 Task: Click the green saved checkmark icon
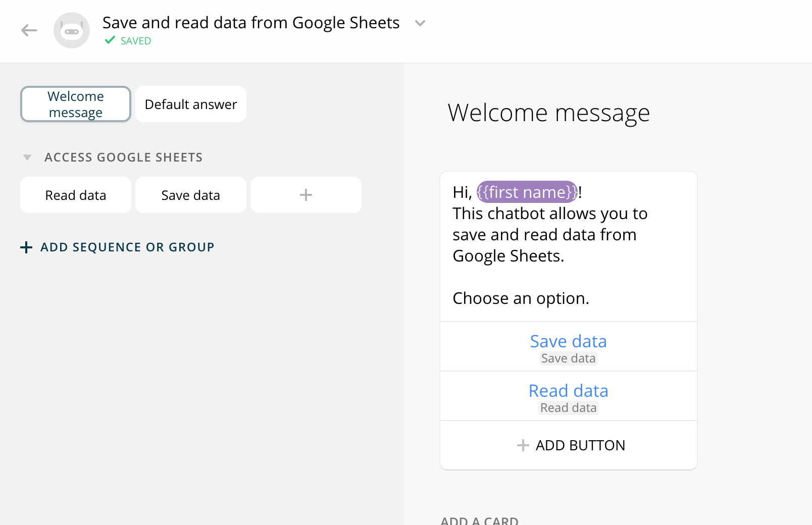tap(110, 40)
